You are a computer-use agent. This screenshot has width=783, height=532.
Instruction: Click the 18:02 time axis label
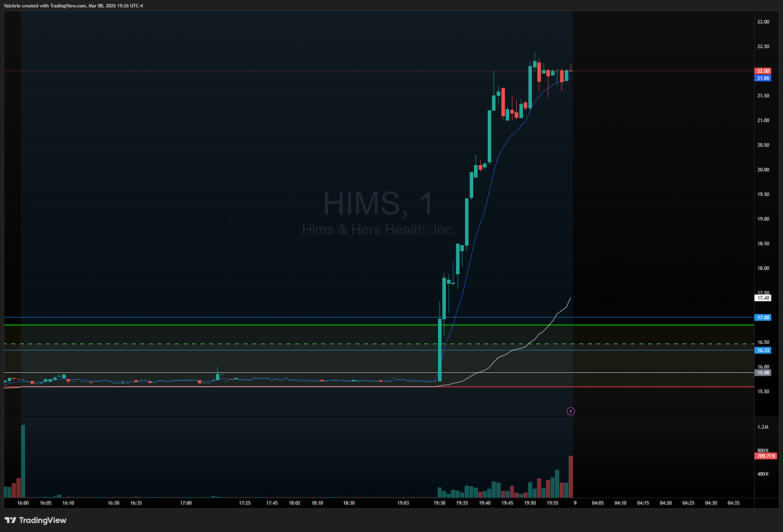(x=295, y=503)
